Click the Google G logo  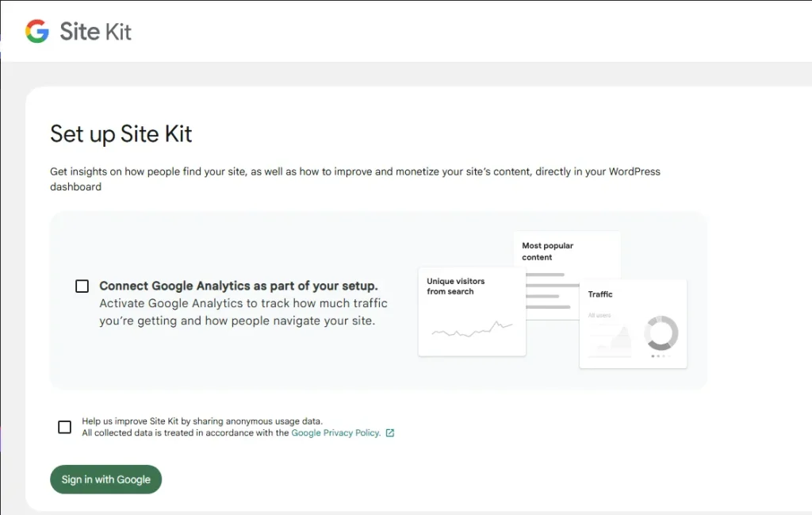point(37,31)
